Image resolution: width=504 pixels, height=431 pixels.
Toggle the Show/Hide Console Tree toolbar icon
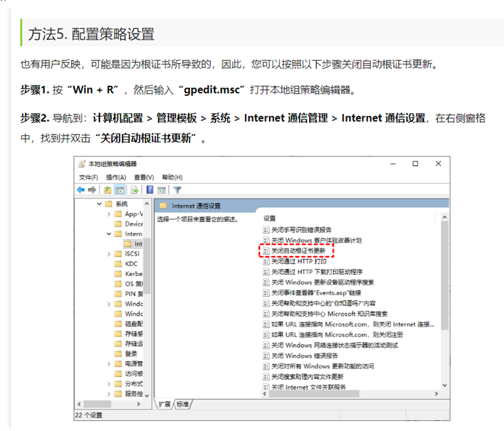[x=119, y=190]
